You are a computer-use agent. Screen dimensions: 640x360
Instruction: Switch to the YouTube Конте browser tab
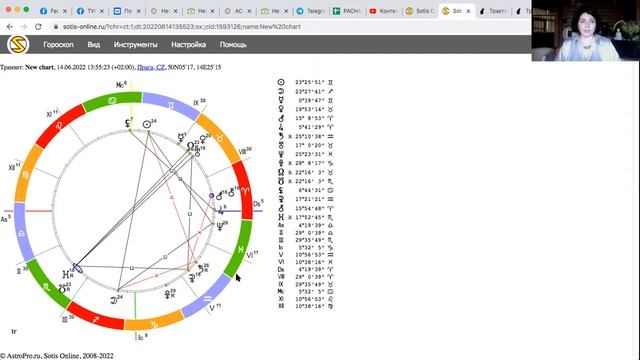[x=384, y=11]
